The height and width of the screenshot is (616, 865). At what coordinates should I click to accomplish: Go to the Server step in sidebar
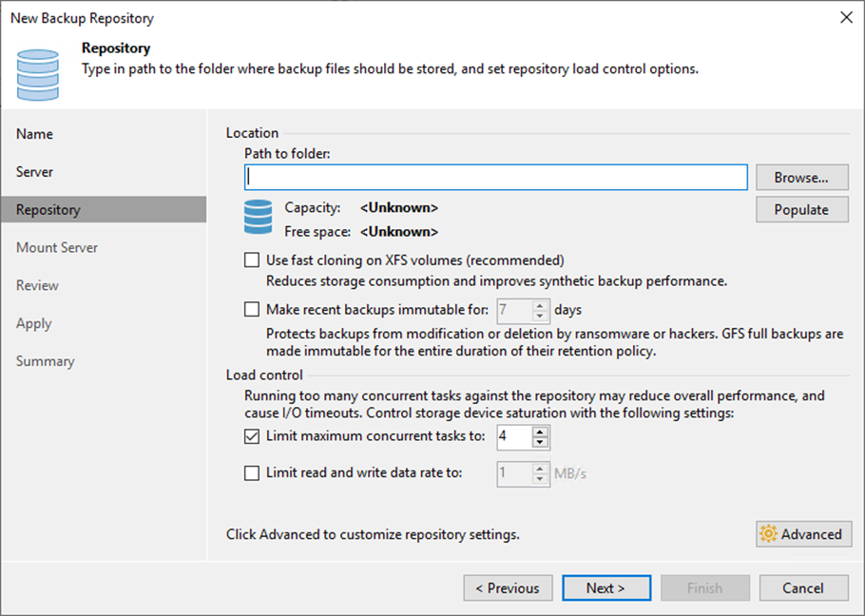click(35, 172)
